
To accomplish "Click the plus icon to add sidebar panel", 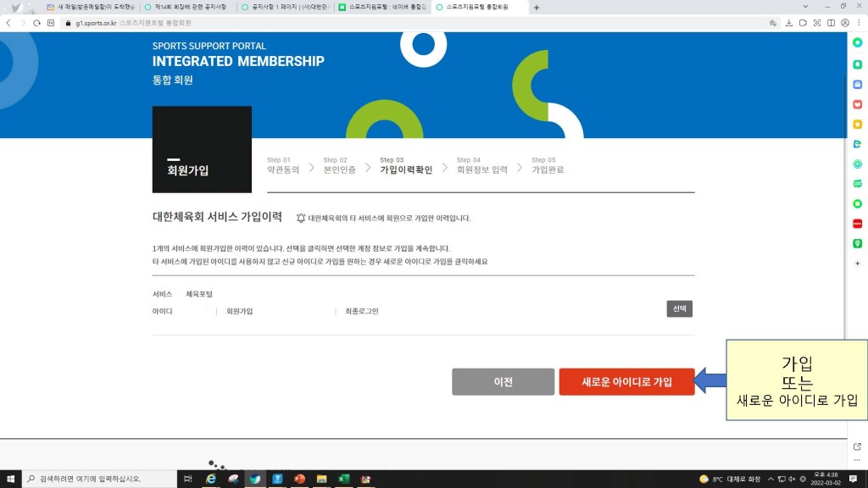I will tap(857, 263).
